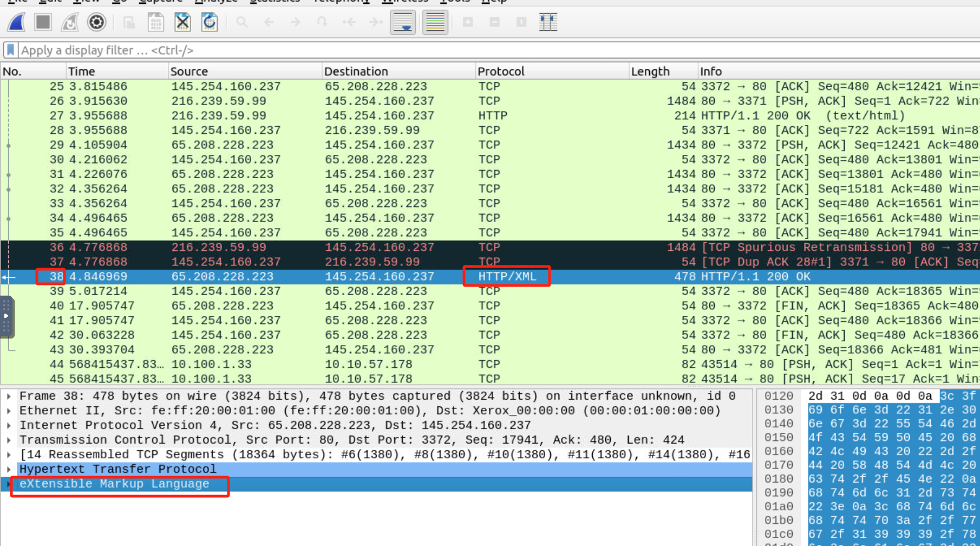Open the left edge side-panel handle
The height and width of the screenshot is (546, 980).
click(x=6, y=316)
